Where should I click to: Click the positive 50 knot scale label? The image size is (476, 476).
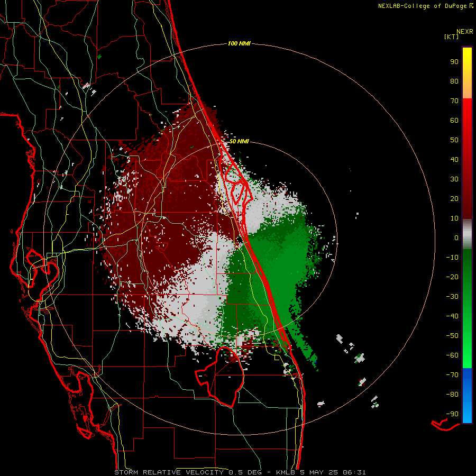pyautogui.click(x=454, y=140)
